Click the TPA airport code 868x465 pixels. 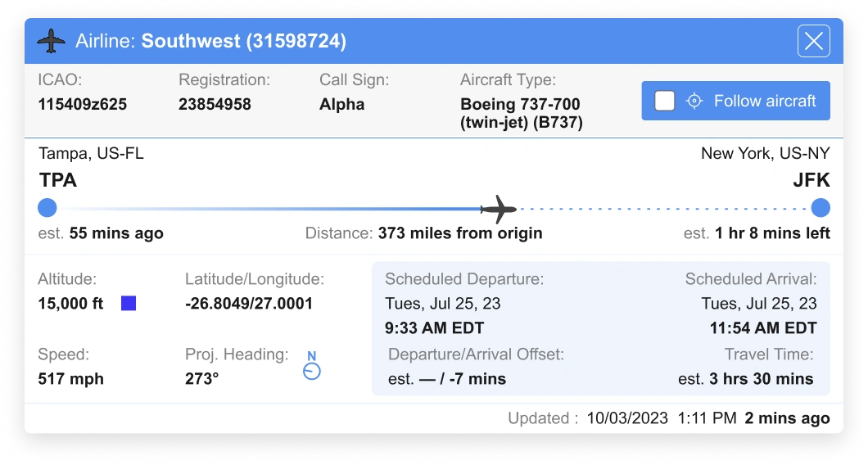pyautogui.click(x=57, y=180)
